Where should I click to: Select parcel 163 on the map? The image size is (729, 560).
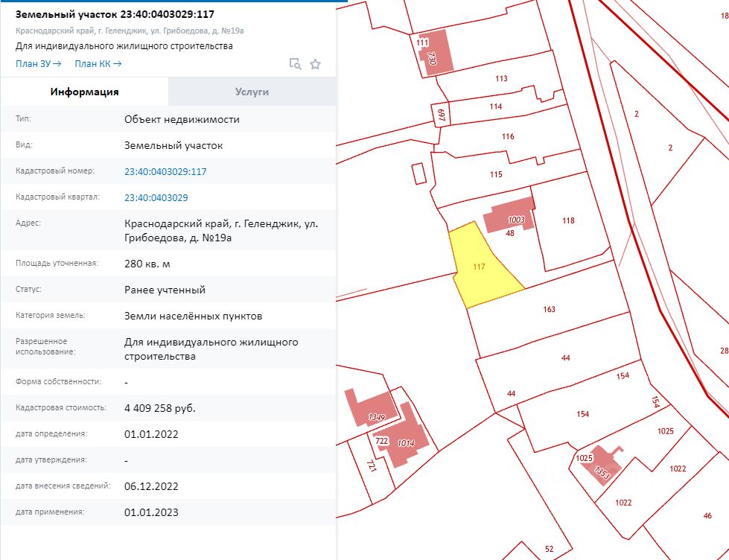[x=549, y=309]
